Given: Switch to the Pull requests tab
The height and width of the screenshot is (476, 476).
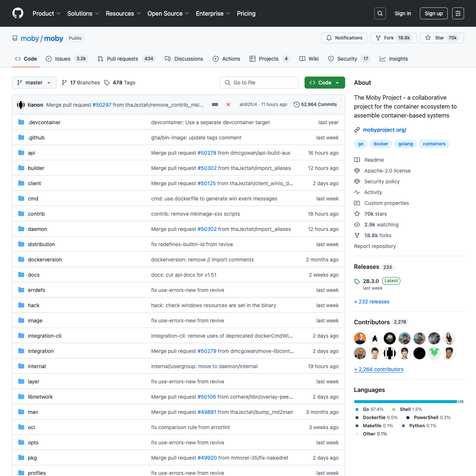Looking at the screenshot, I should click(x=126, y=59).
